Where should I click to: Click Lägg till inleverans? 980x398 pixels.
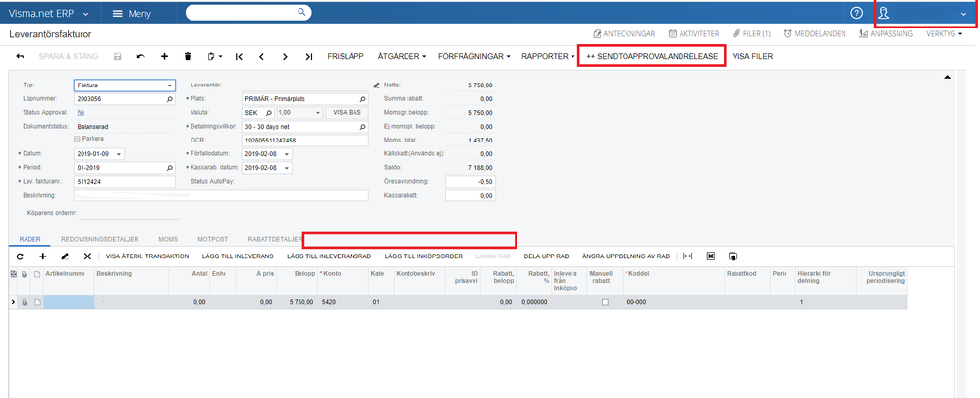coord(238,256)
